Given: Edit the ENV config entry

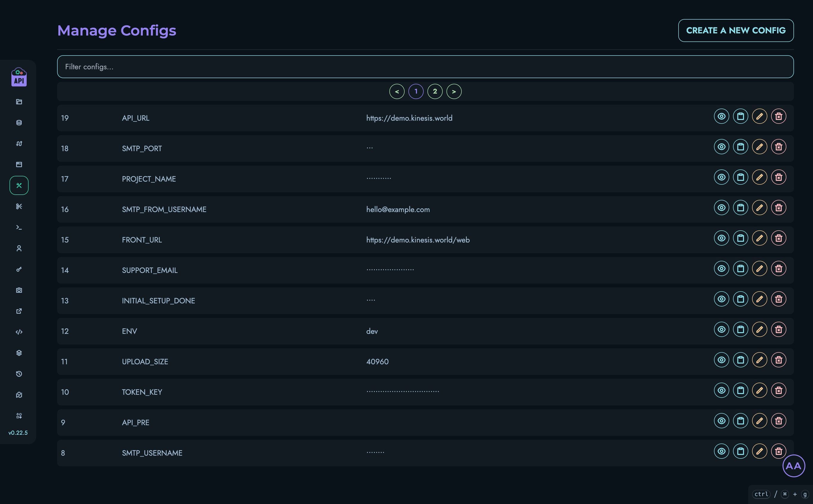Looking at the screenshot, I should (x=760, y=329).
